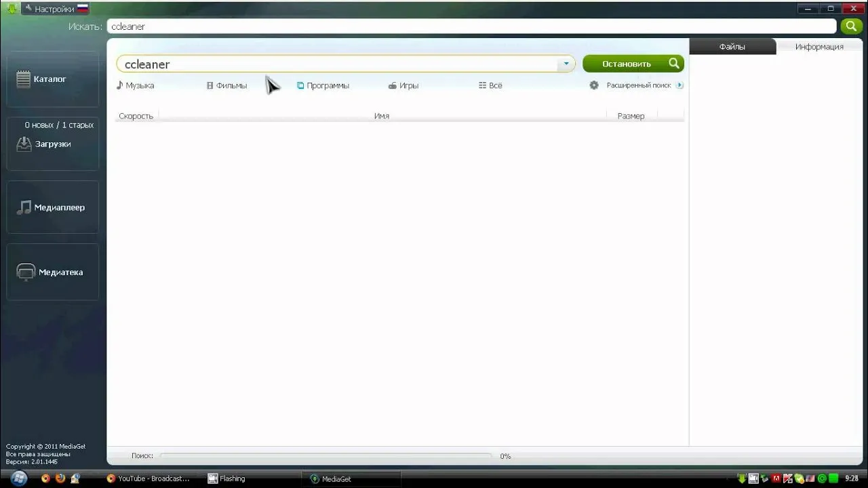Click the Russian flag language icon
The width and height of the screenshot is (868, 488).
[83, 9]
